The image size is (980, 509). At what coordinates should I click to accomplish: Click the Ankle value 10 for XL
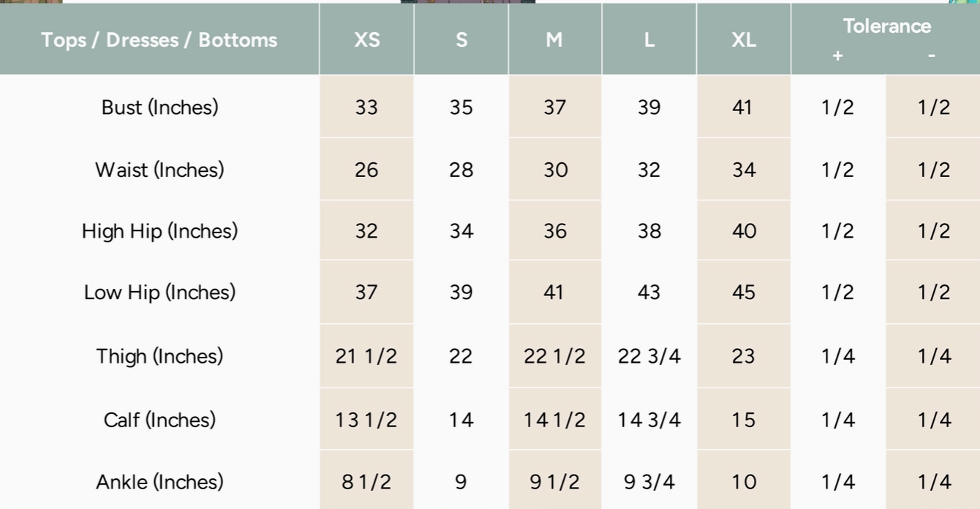pos(743,482)
